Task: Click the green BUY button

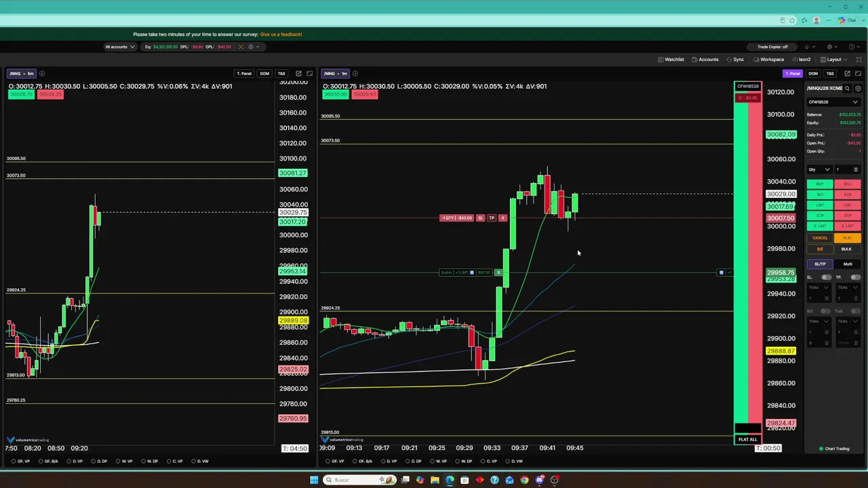Action: 820,184
